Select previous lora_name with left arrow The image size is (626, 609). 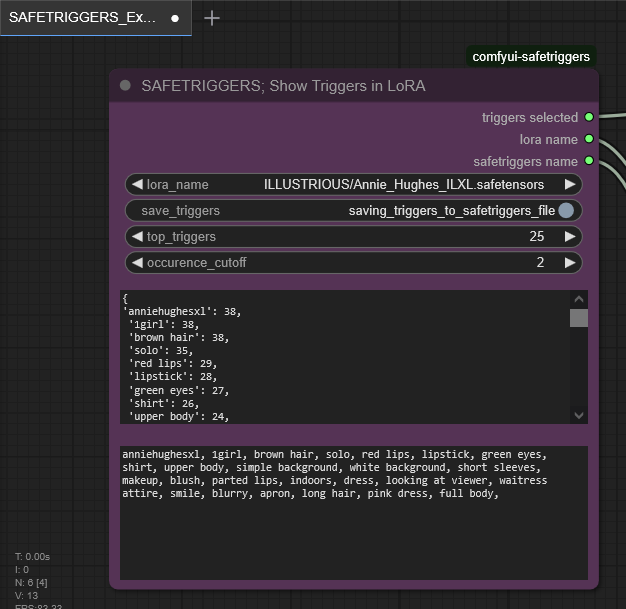click(x=137, y=184)
